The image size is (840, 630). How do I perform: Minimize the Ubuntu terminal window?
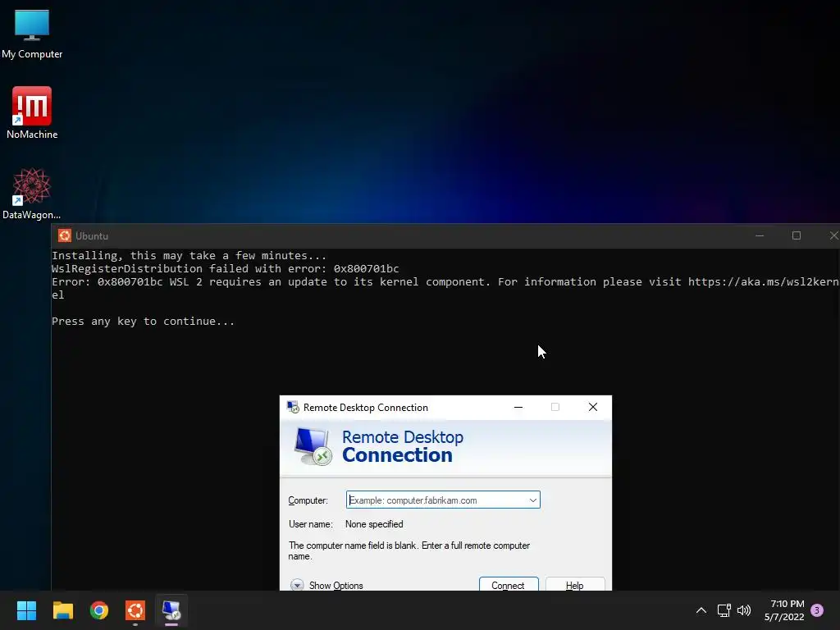pos(760,235)
